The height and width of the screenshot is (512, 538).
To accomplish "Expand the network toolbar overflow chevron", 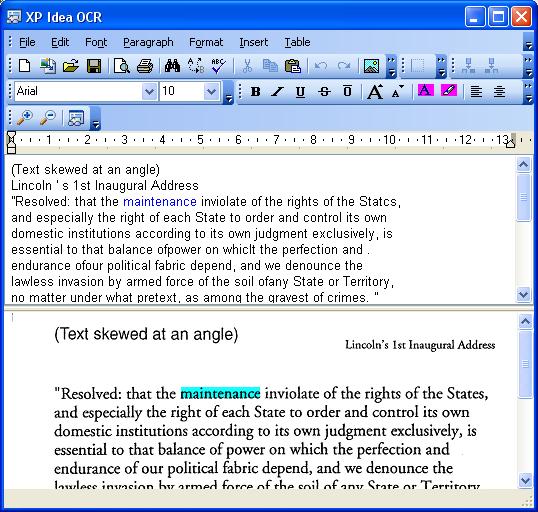I will [x=528, y=67].
